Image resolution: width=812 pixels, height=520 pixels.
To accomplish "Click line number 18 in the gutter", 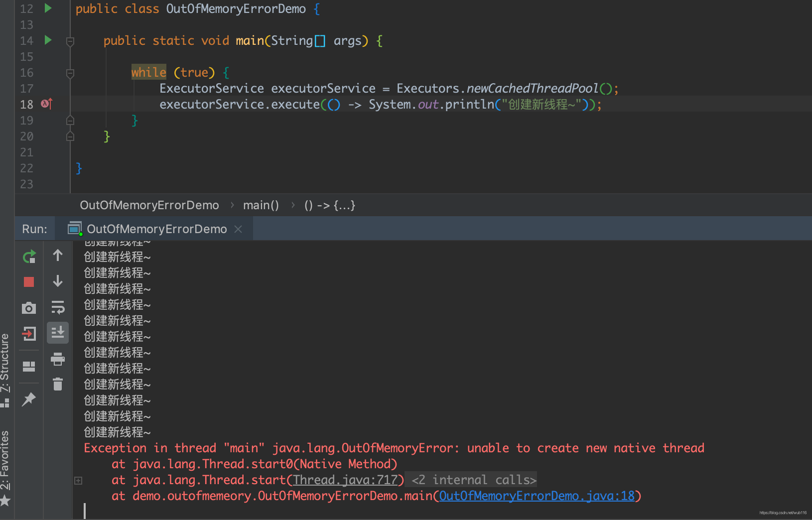I will 26,104.
